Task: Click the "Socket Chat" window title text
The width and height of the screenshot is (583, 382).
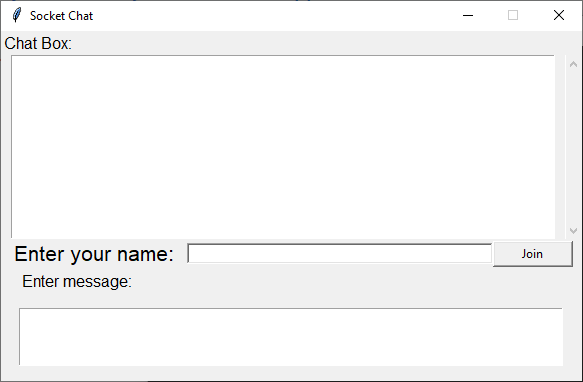Action: 61,16
